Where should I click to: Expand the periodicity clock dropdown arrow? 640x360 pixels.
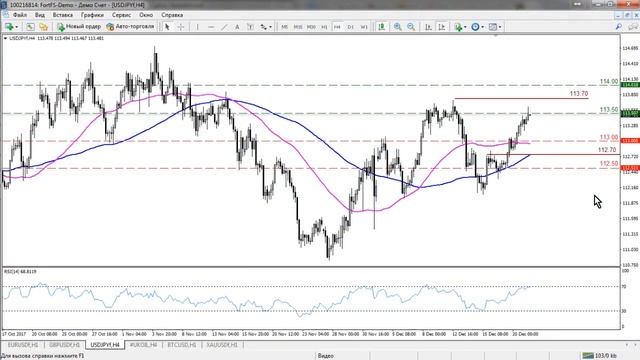pos(482,27)
